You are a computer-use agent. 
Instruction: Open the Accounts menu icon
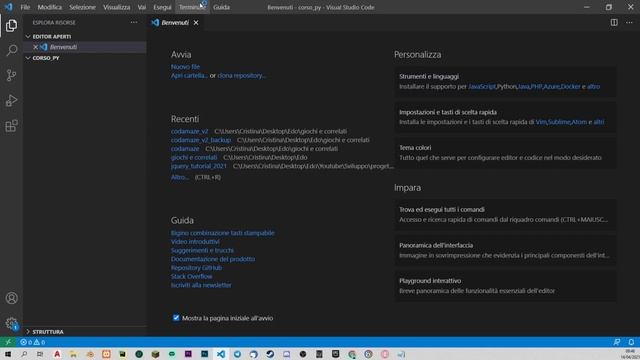coord(11,298)
